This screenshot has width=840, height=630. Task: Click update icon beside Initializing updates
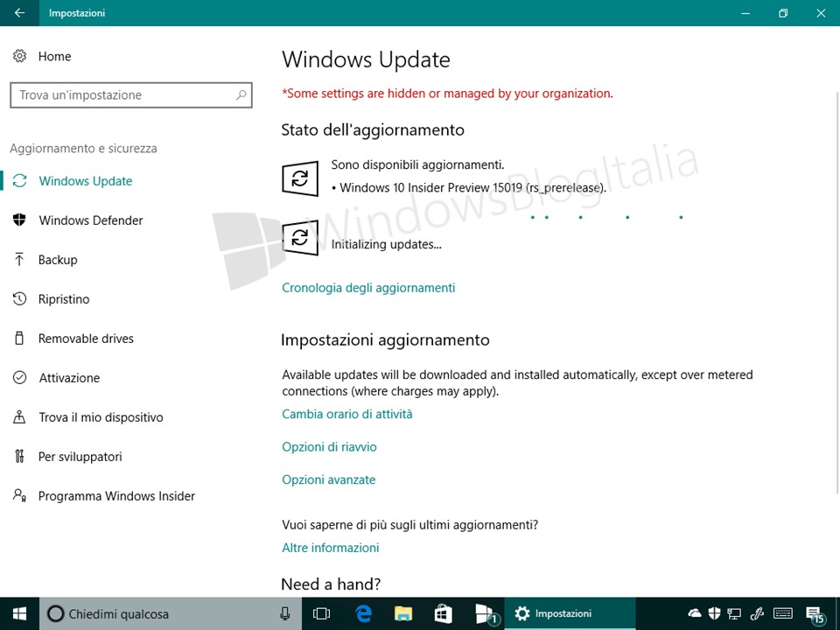[x=300, y=237]
